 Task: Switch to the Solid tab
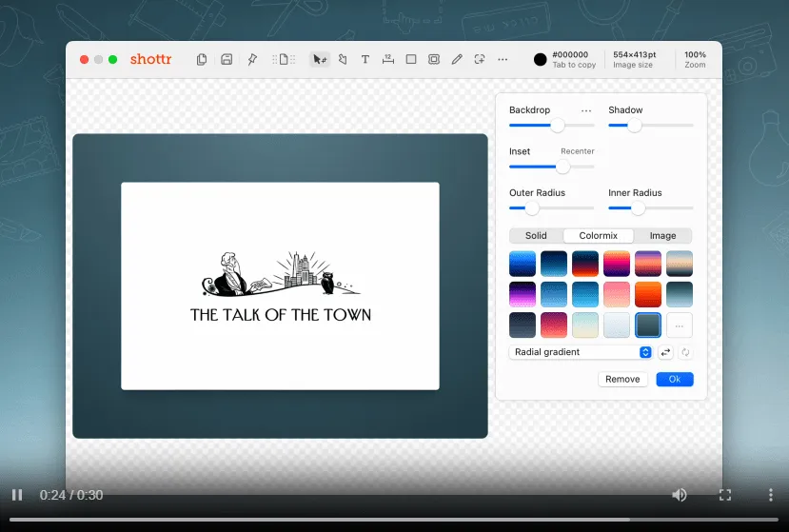[x=536, y=236]
